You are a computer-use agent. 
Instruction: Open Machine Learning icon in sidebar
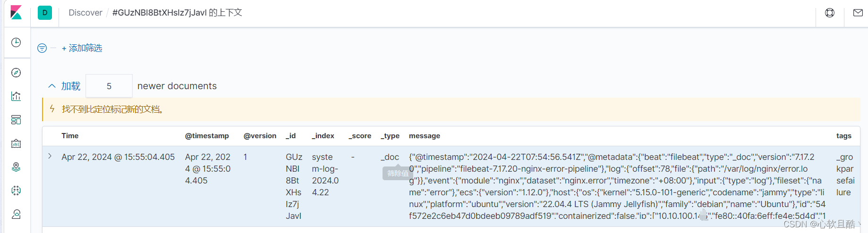pos(16,191)
